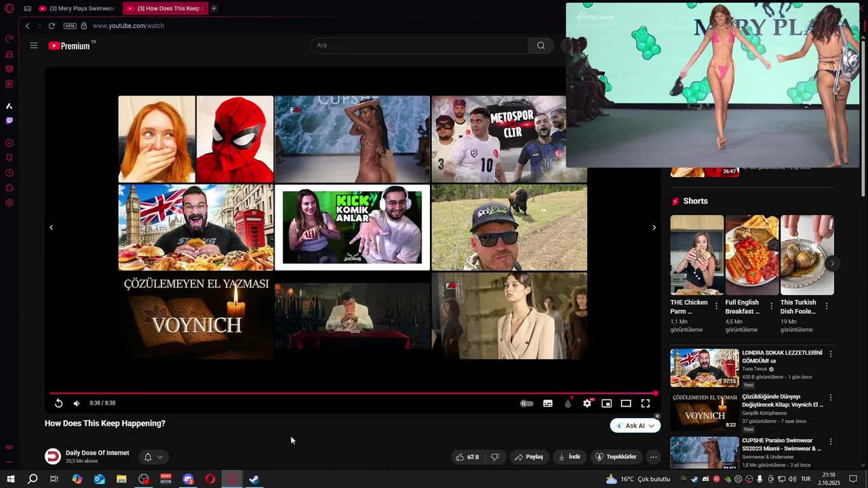The width and height of the screenshot is (868, 488).
Task: Open Steam from the taskbar
Action: [254, 479]
